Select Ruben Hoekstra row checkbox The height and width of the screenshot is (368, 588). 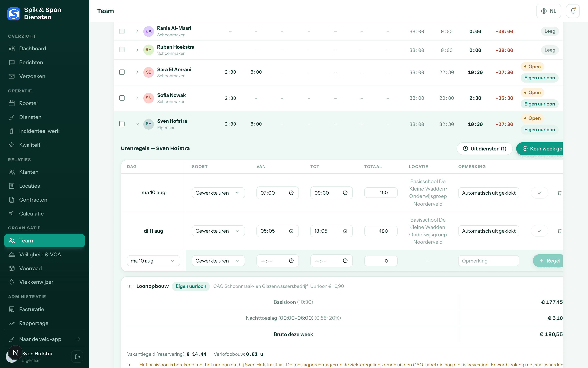pyautogui.click(x=122, y=50)
